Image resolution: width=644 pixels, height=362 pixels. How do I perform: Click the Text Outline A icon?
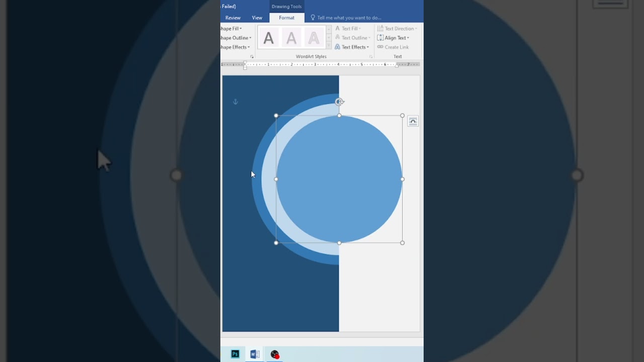coord(337,38)
